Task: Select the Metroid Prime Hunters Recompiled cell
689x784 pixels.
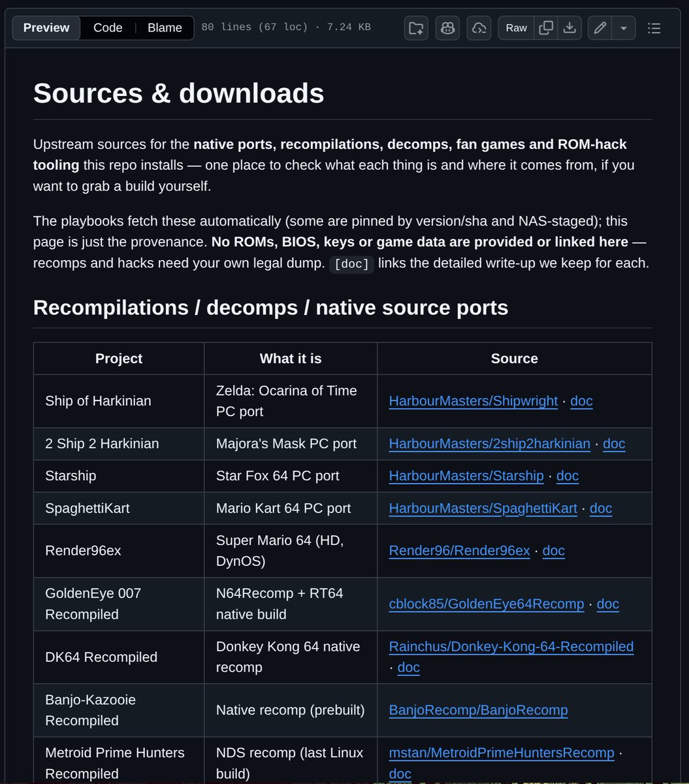Action: pos(119,760)
